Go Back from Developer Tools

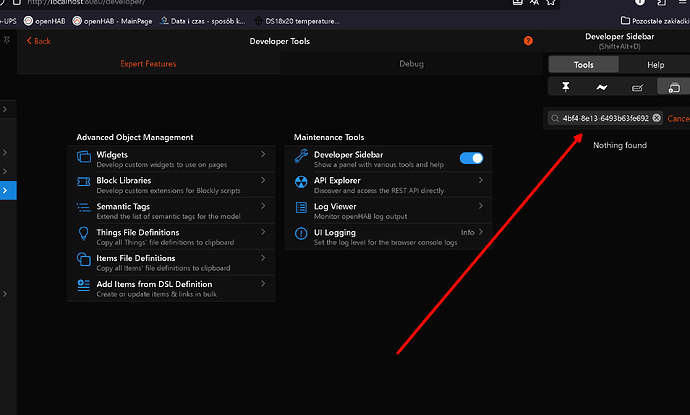tap(38, 41)
